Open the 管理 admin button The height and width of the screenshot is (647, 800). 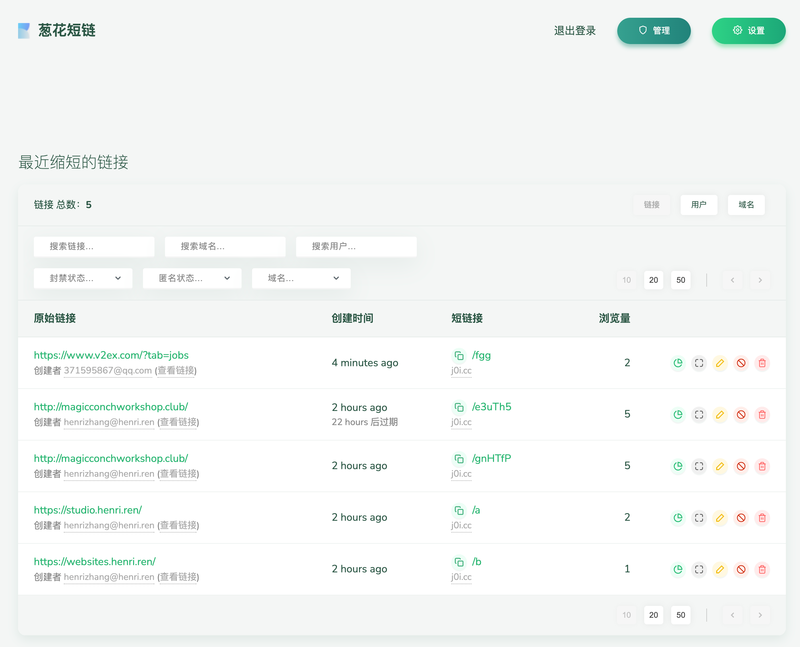click(x=654, y=31)
